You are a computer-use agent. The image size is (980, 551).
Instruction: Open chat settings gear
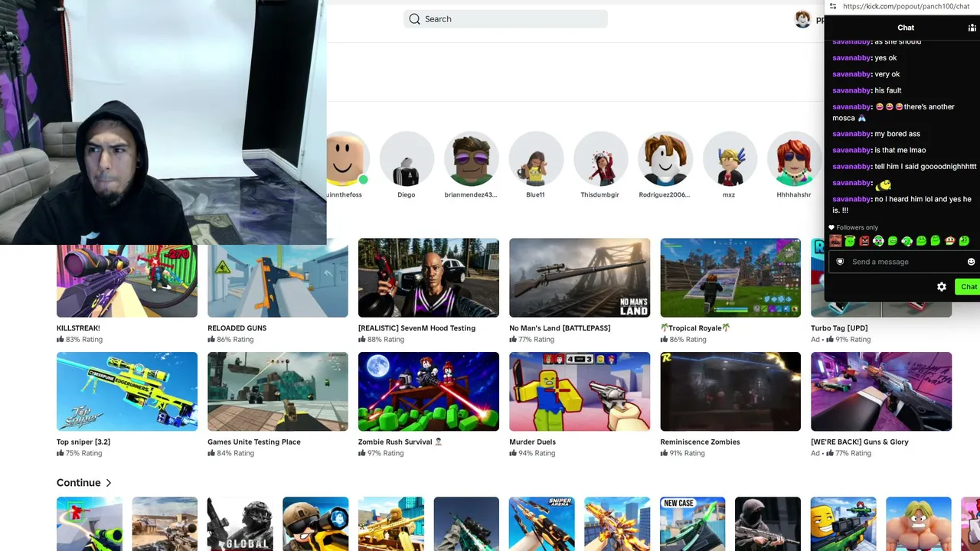click(x=942, y=287)
